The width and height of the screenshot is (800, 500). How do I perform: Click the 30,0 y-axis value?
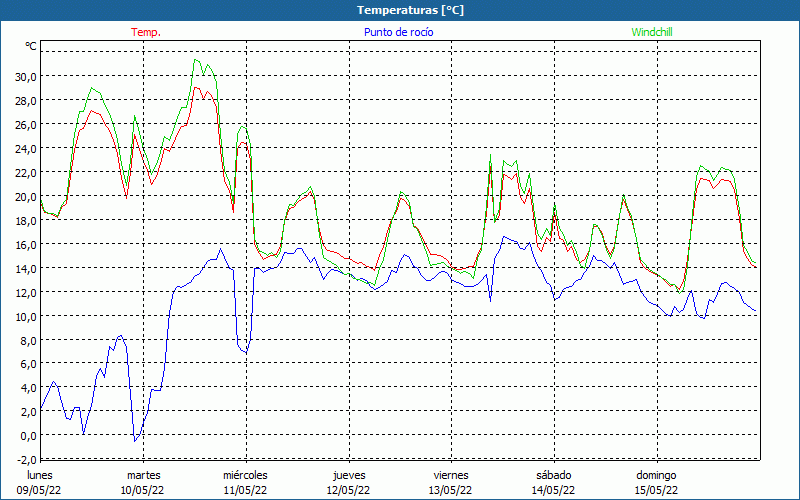pos(26,77)
